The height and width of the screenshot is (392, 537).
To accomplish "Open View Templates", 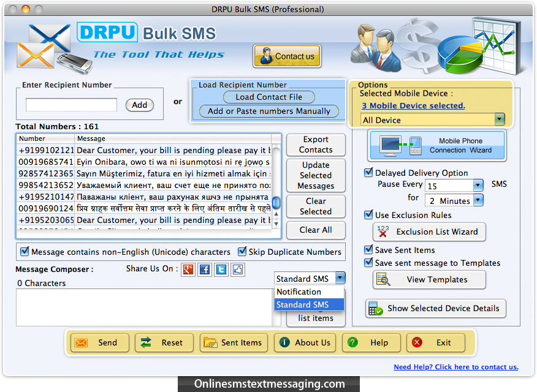I will (x=429, y=279).
